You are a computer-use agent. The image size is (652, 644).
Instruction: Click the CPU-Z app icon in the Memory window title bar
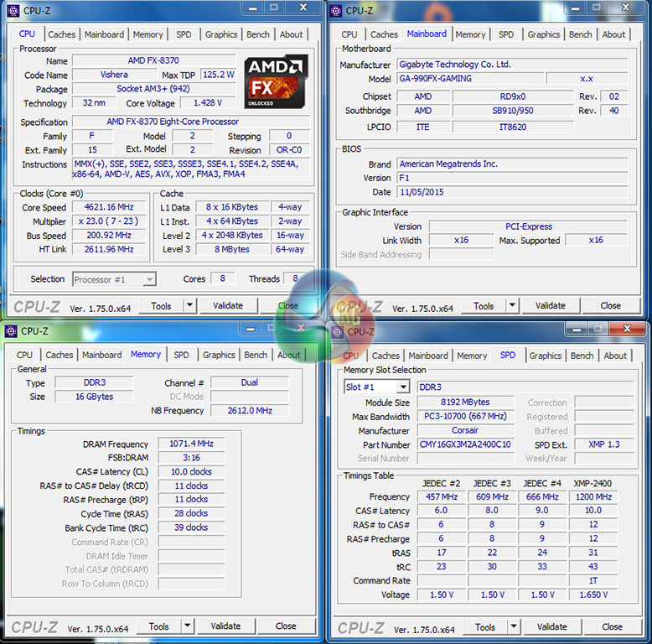[11, 331]
